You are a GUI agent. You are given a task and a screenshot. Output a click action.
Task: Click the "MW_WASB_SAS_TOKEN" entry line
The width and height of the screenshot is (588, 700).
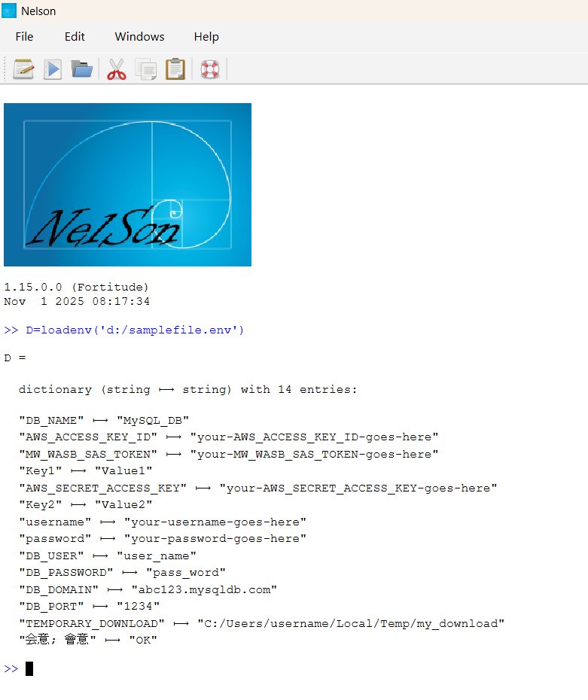(229, 455)
